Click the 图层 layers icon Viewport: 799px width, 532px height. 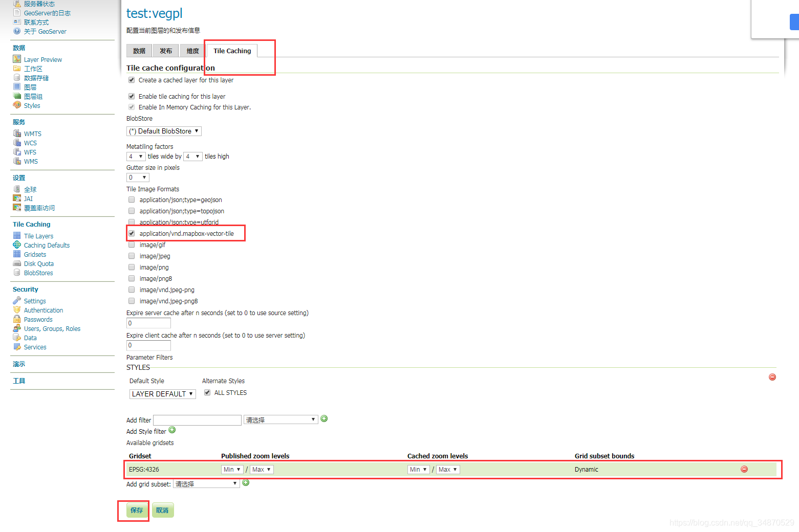coord(17,87)
